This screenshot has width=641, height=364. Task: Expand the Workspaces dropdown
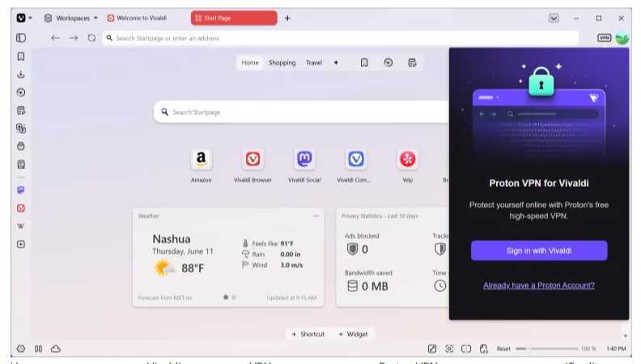tap(71, 18)
